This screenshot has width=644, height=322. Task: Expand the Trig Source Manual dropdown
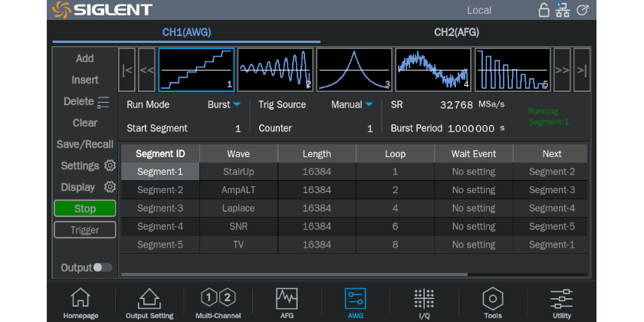353,105
